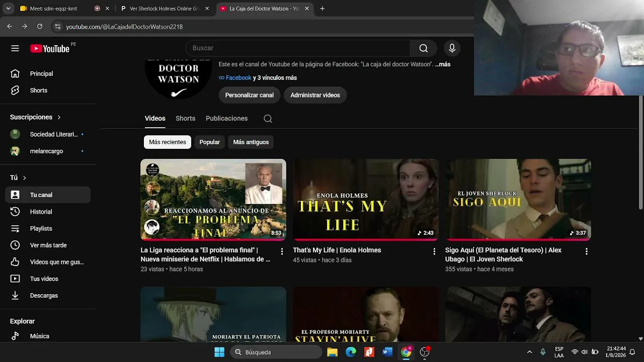Open Word from taskbar
This screenshot has height=362, width=644.
click(x=387, y=352)
